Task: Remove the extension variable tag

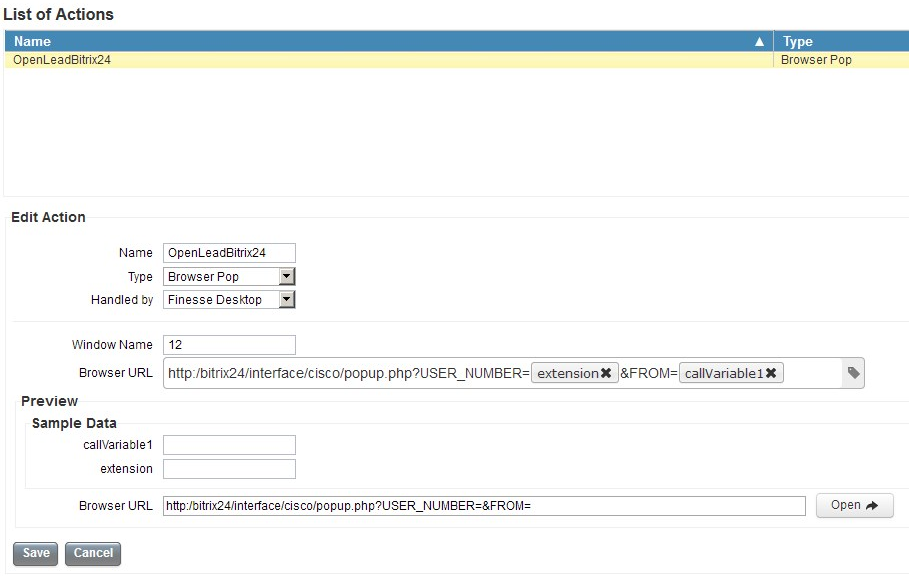Action: [x=606, y=373]
